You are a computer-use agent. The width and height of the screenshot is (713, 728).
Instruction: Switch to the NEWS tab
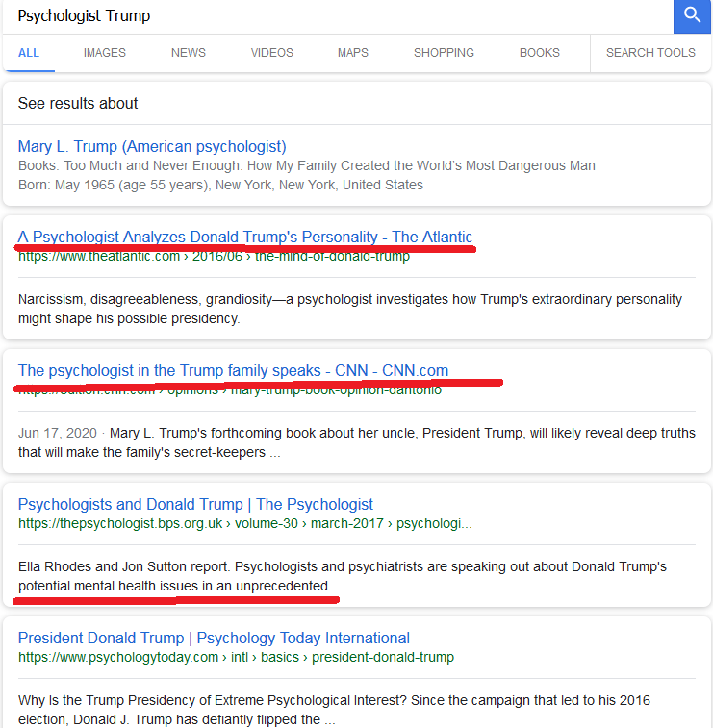[x=189, y=53]
